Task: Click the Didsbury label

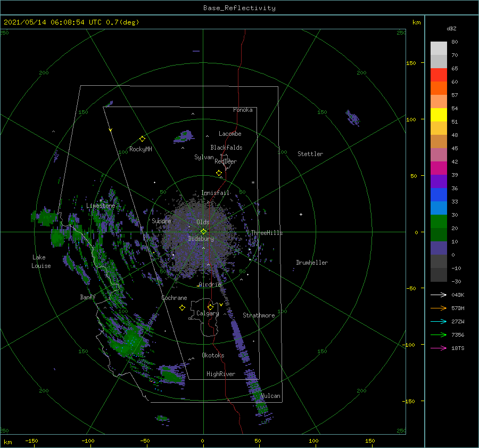Action: click(201, 239)
